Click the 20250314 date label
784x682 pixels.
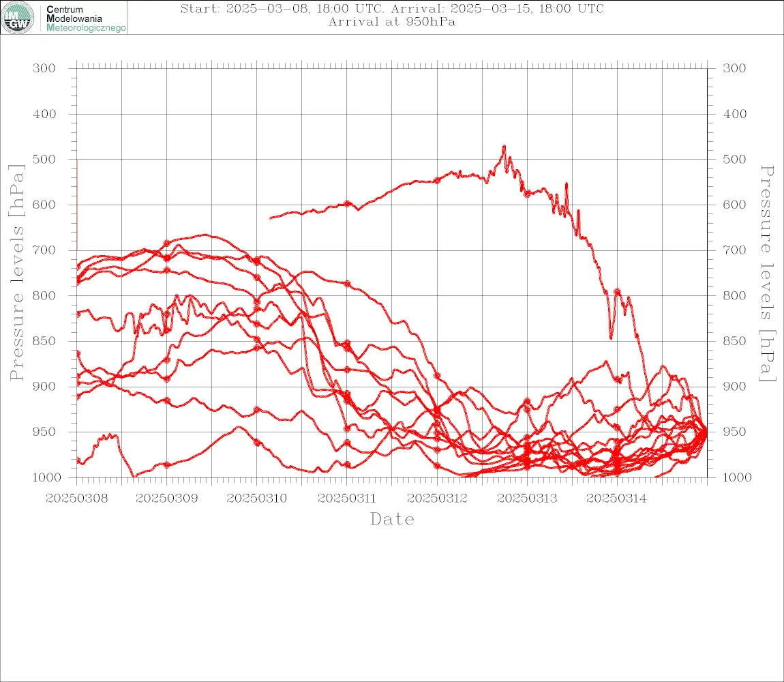pos(616,499)
